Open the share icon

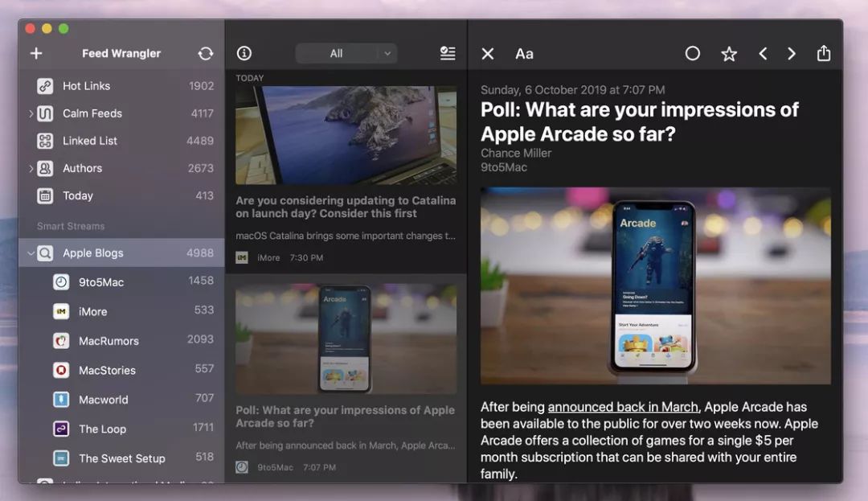(824, 53)
